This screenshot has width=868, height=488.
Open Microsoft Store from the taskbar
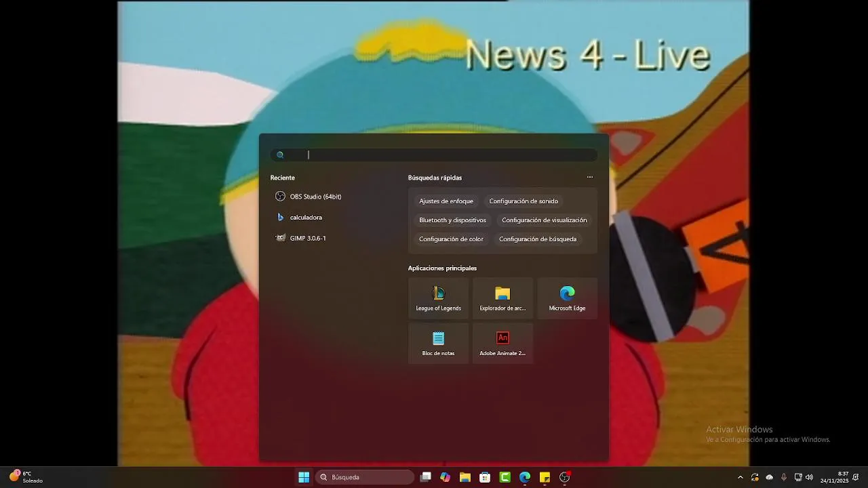click(x=485, y=477)
